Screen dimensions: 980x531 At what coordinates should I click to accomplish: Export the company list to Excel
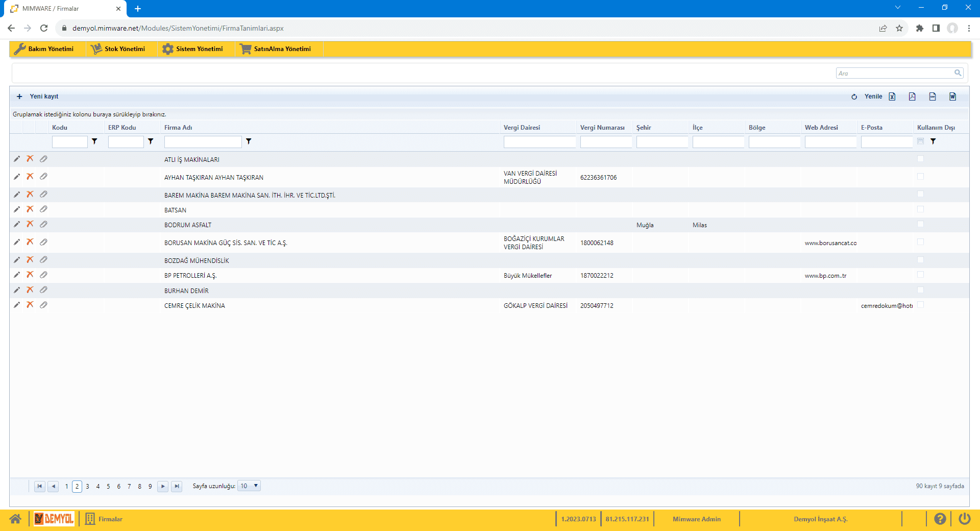892,96
